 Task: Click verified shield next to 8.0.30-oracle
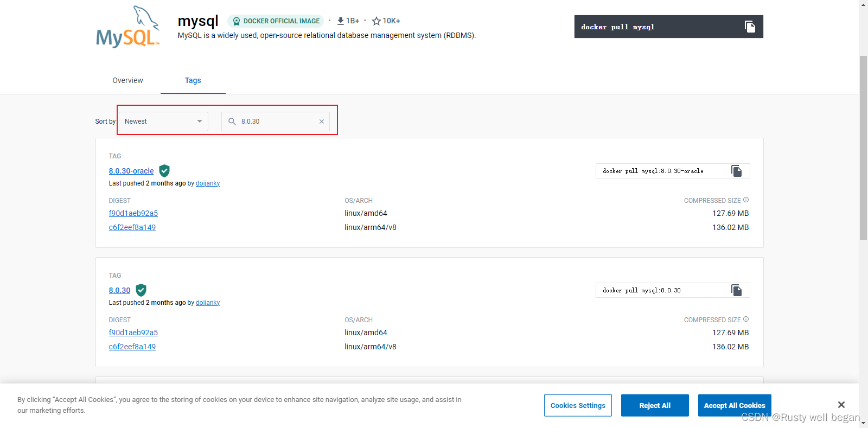[164, 171]
